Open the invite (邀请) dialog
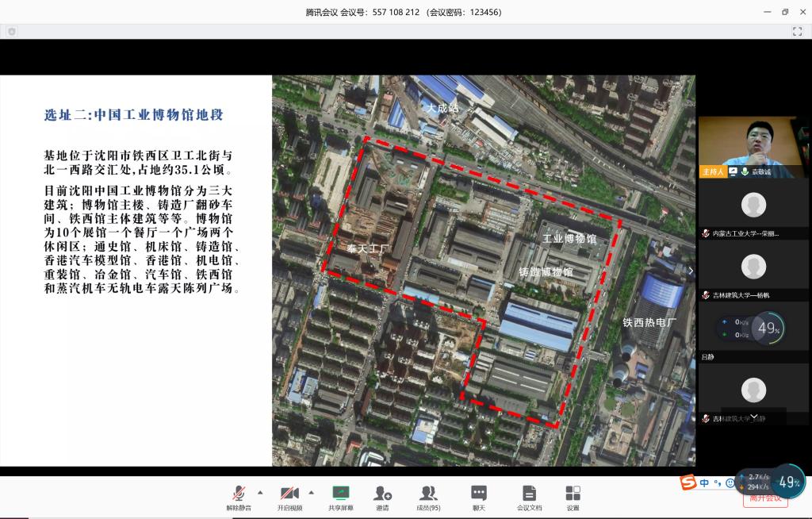This screenshot has width=812, height=519. pos(382,498)
